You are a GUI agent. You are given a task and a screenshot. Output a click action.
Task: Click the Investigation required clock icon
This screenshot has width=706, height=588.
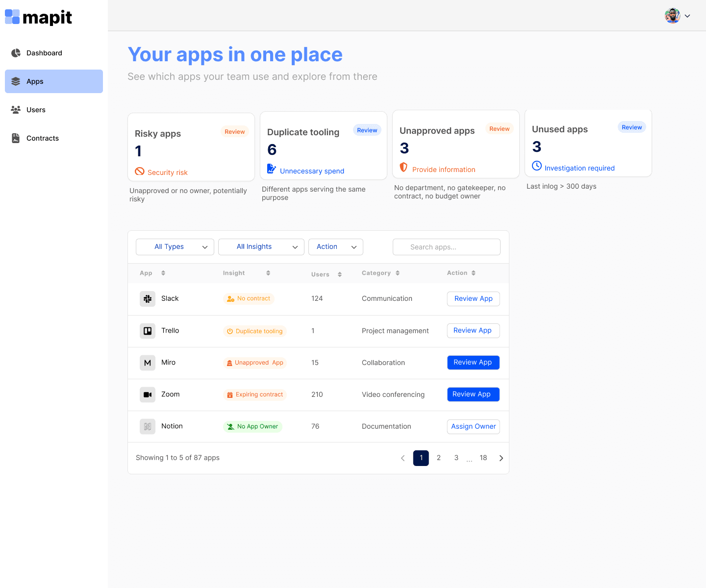coord(537,166)
